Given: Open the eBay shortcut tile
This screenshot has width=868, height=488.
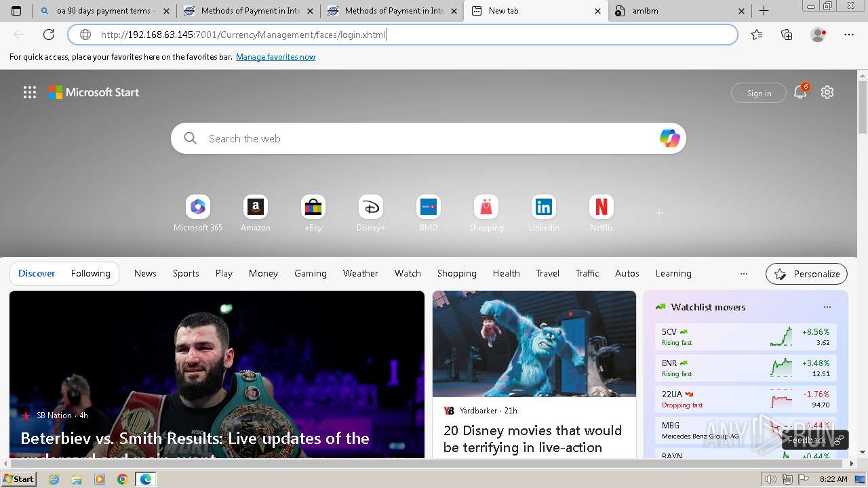Looking at the screenshot, I should point(313,213).
